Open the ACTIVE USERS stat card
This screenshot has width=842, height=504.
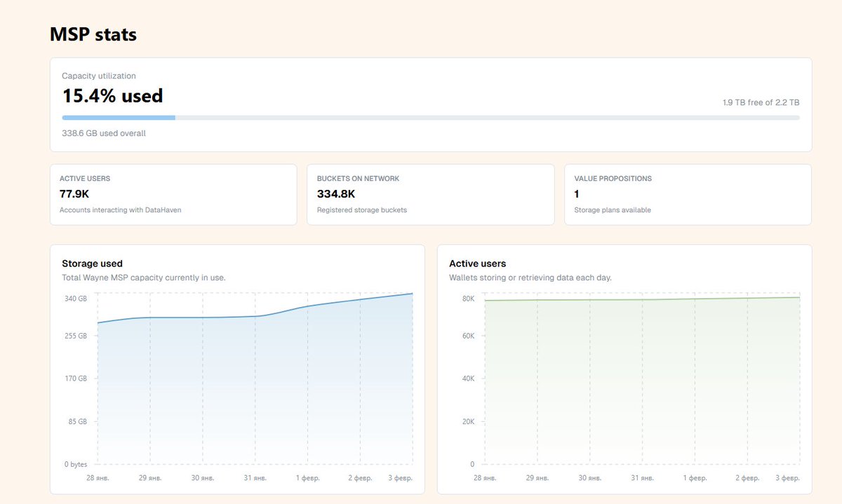[x=173, y=195]
